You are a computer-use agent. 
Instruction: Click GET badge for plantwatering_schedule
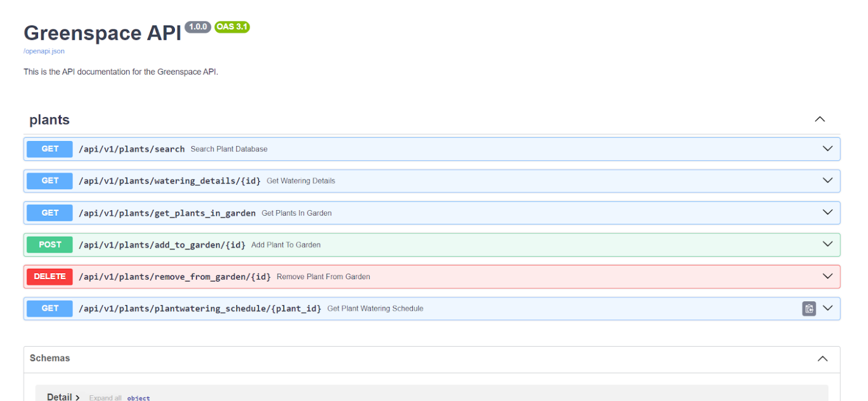click(x=50, y=309)
